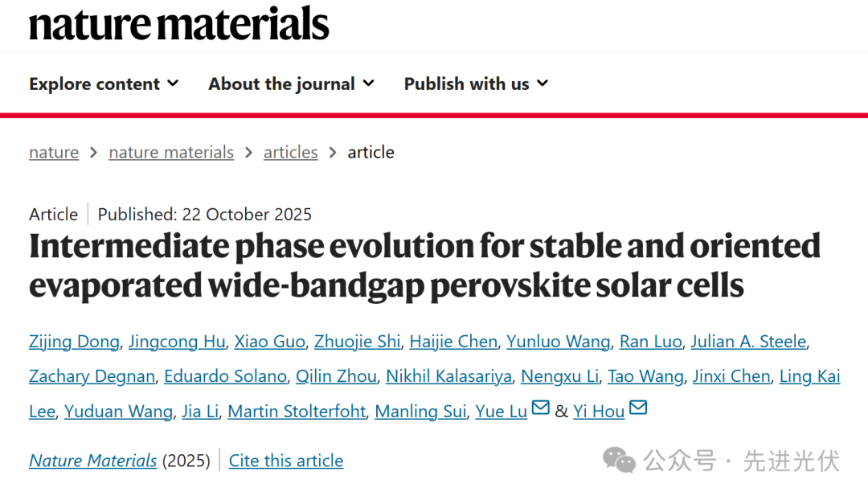Select author Eduardo Solano
The width and height of the screenshot is (868, 496).
click(226, 376)
